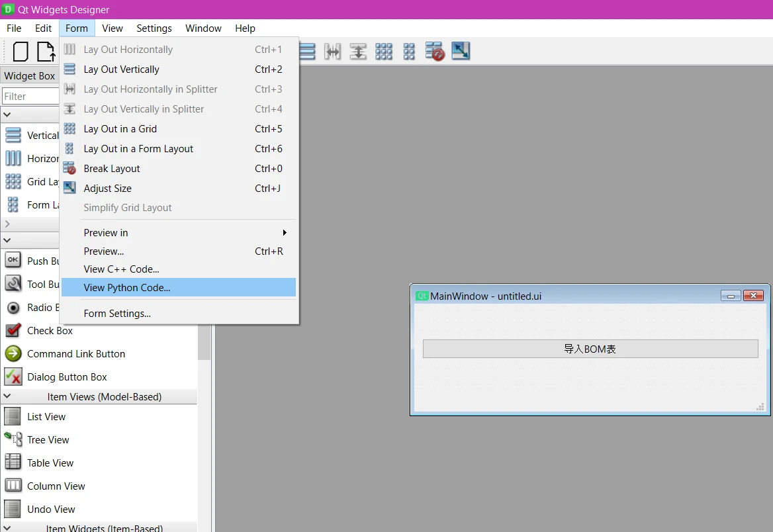Select Grid Layout widget icon in Widget Box
Viewport: 773px width, 532px height.
pos(13,181)
